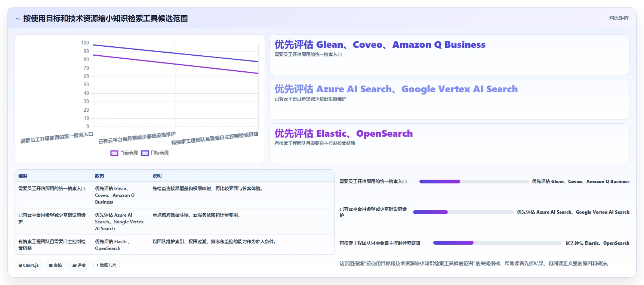Click the chart title 按使用目标和技术资源缩小知识检索工具候选范围
Image resolution: width=644 pixels, height=285 pixels.
click(105, 19)
